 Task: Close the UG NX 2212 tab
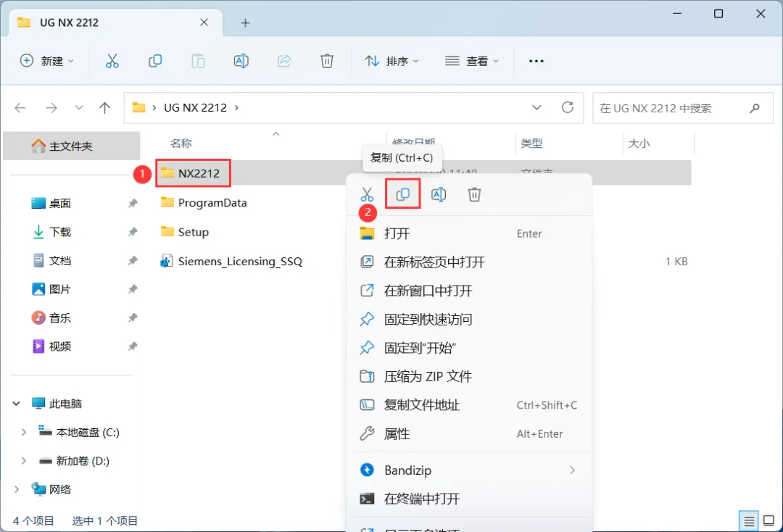pos(204,22)
